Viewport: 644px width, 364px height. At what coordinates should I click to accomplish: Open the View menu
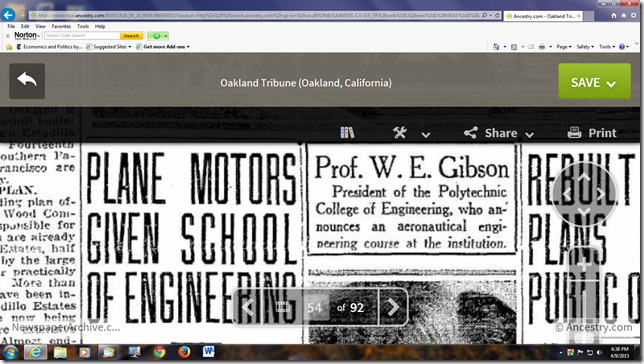point(40,26)
